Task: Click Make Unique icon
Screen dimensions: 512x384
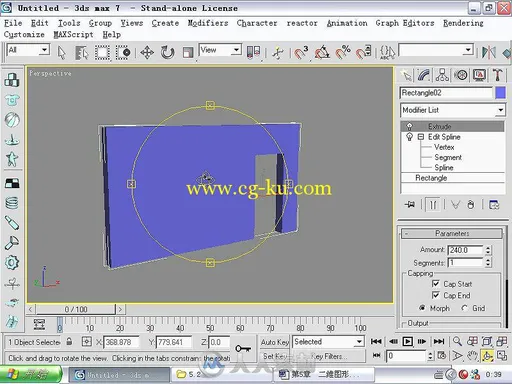Action: coord(455,204)
